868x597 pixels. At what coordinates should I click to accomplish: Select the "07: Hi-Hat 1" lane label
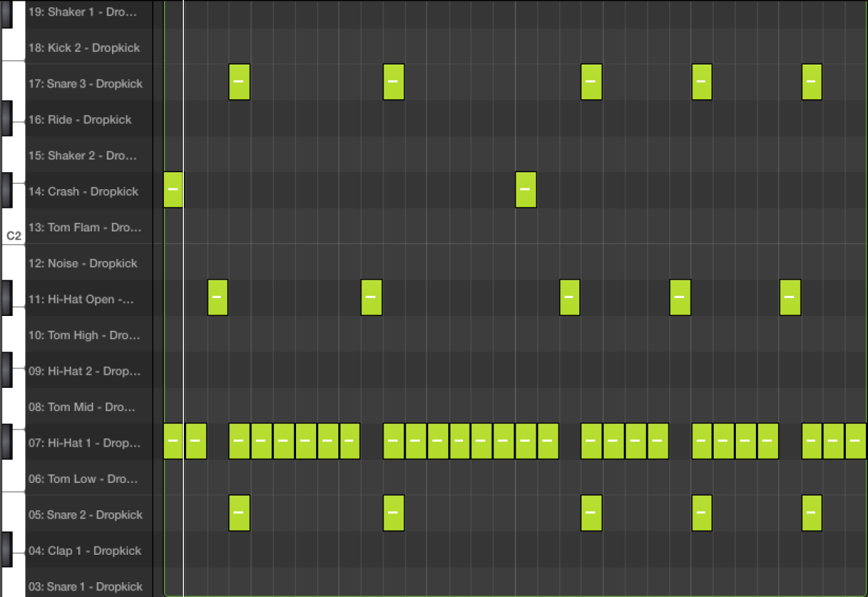click(x=85, y=443)
